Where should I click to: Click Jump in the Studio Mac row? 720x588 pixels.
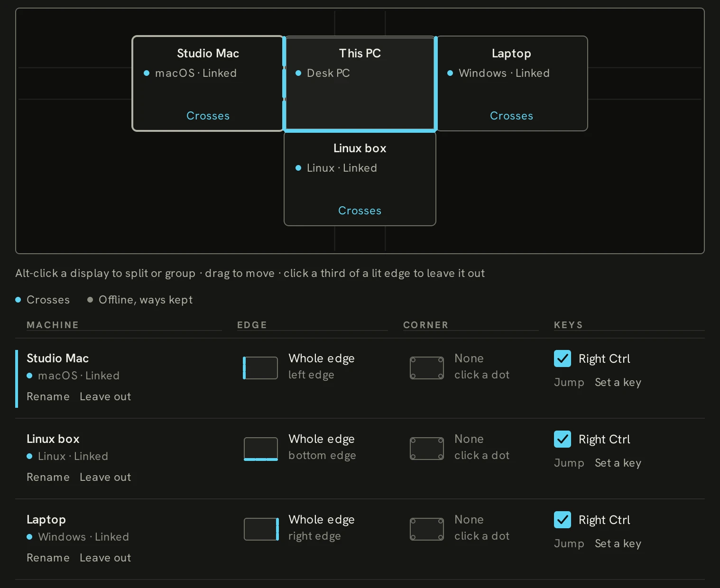[569, 382]
